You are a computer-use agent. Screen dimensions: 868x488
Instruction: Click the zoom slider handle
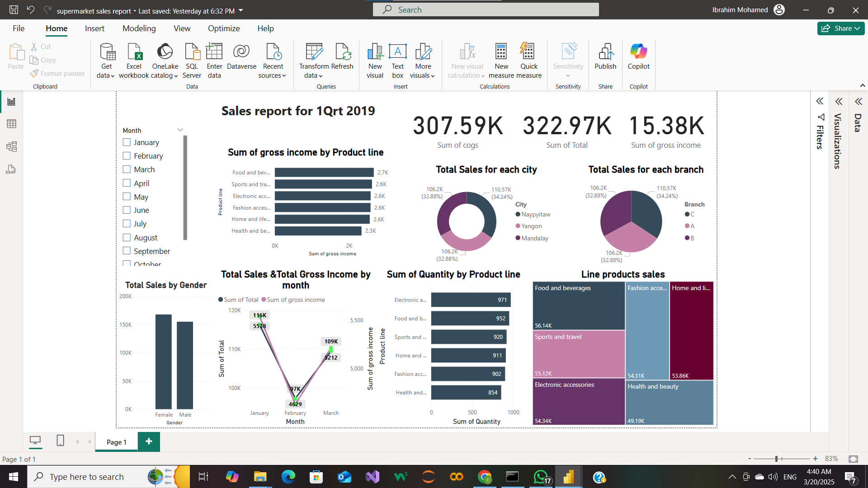[776, 459]
